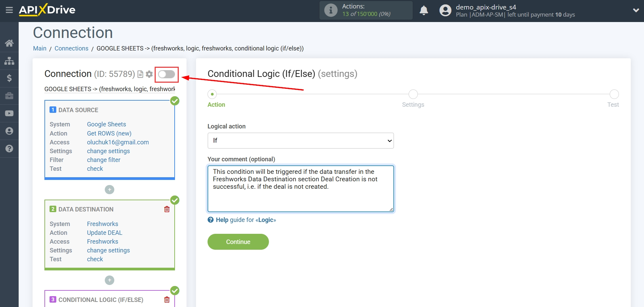Open the help question sidebar icon
The width and height of the screenshot is (644, 307).
click(x=9, y=149)
